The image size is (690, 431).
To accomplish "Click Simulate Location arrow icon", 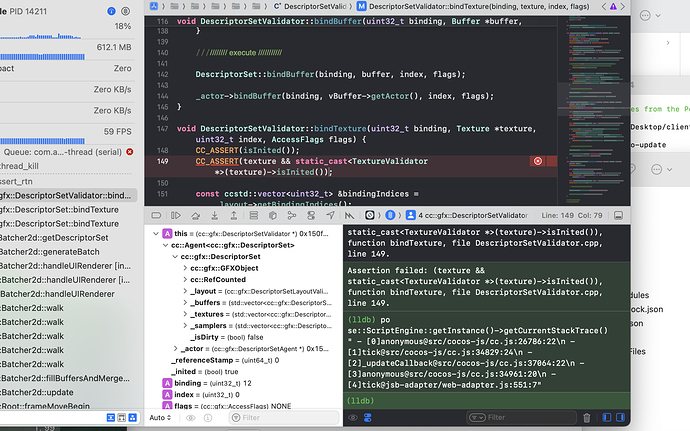I will click(x=330, y=215).
